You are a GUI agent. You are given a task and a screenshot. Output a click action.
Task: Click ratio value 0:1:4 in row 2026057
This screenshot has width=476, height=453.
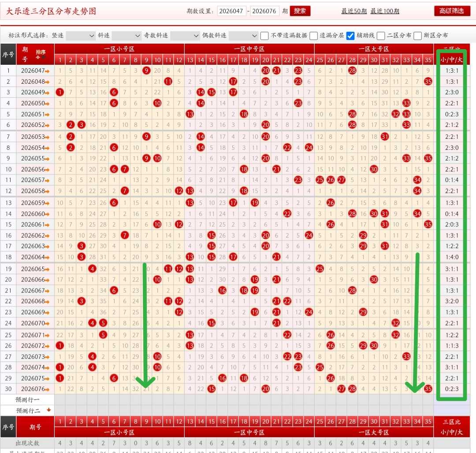452,180
